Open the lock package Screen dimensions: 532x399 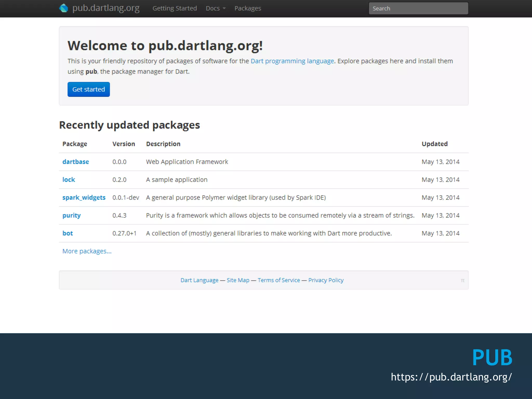69,180
